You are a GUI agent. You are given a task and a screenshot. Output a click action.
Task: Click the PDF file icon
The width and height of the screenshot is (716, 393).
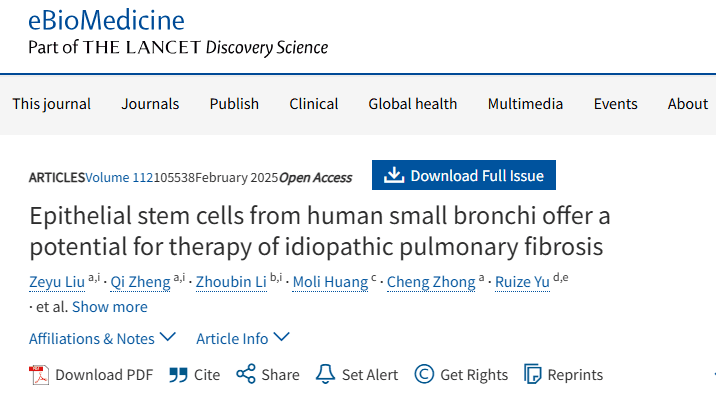[39, 375]
